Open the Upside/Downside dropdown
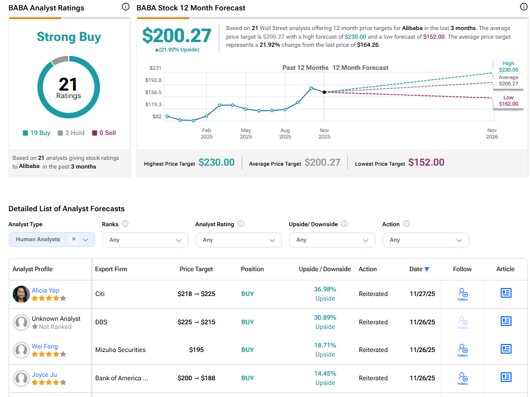This screenshot has height=397, width=532. pyautogui.click(x=332, y=240)
